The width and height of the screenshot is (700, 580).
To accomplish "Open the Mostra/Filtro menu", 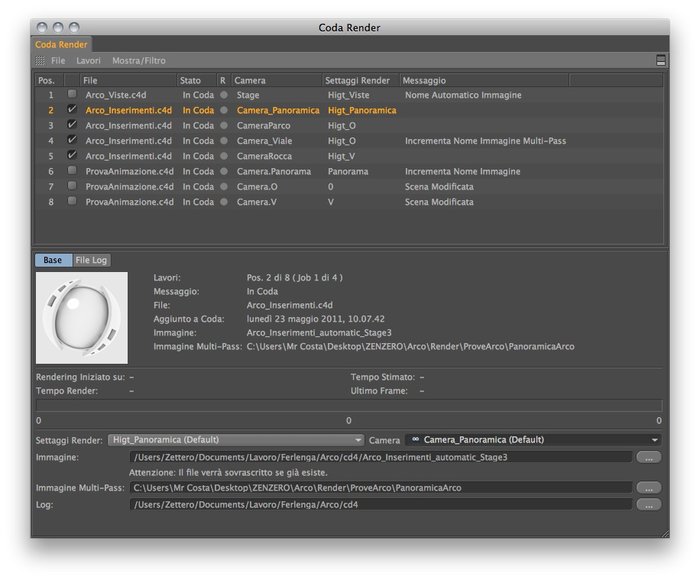I will tap(139, 61).
